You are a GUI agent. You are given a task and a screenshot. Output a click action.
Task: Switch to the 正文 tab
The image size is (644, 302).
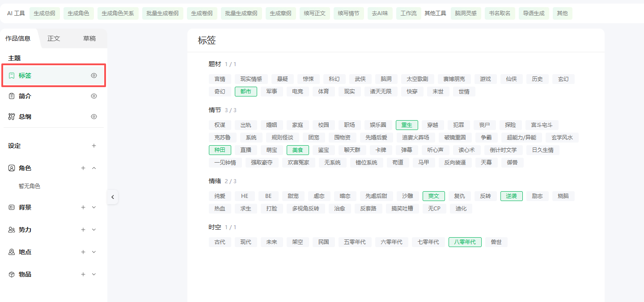54,38
